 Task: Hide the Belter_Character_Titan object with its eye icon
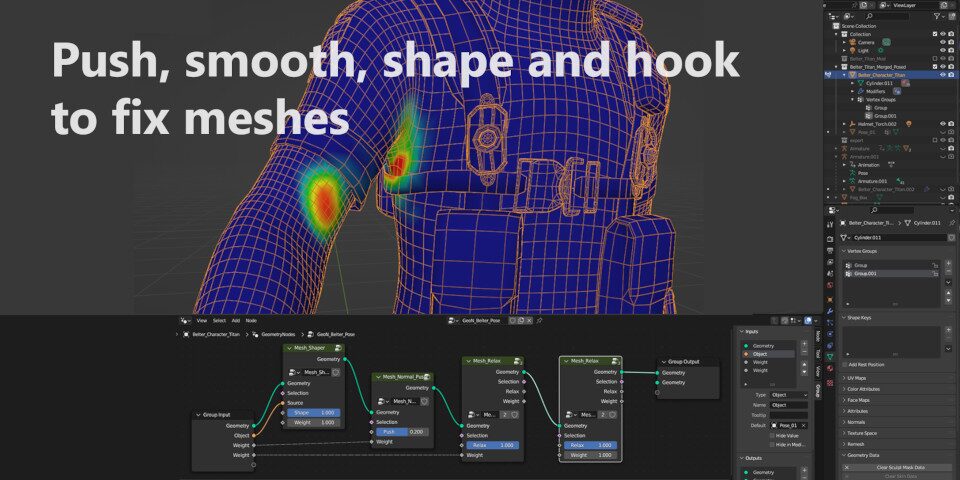pyautogui.click(x=943, y=74)
